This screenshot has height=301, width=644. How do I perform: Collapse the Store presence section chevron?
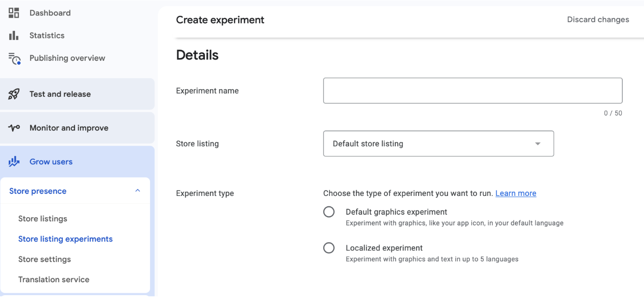[x=137, y=191]
